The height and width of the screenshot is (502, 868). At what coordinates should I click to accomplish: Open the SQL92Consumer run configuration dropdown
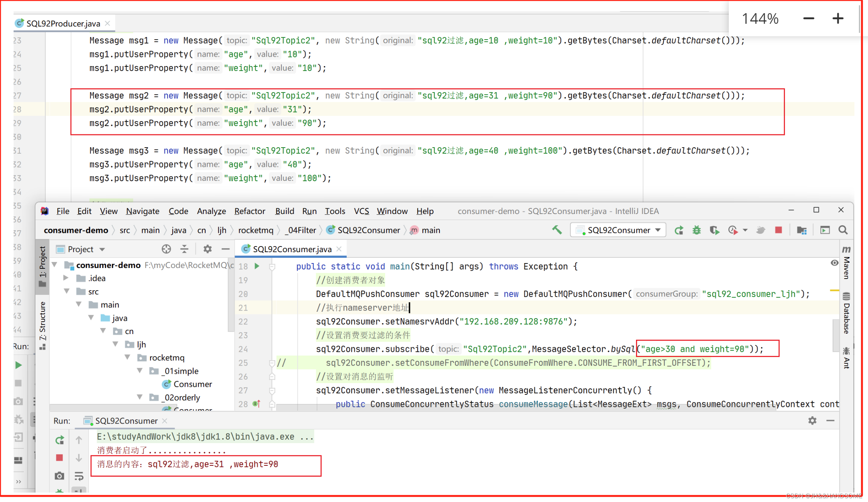tap(618, 230)
